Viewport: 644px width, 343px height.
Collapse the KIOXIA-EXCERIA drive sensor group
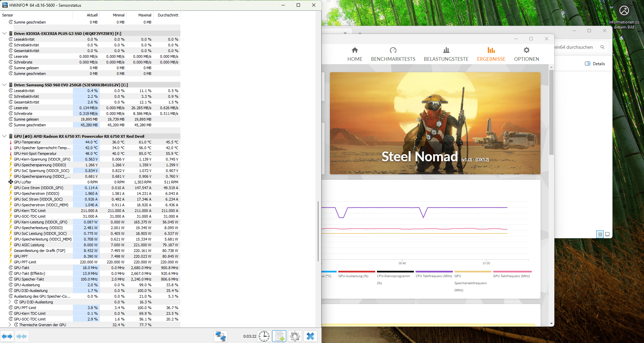click(x=4, y=34)
